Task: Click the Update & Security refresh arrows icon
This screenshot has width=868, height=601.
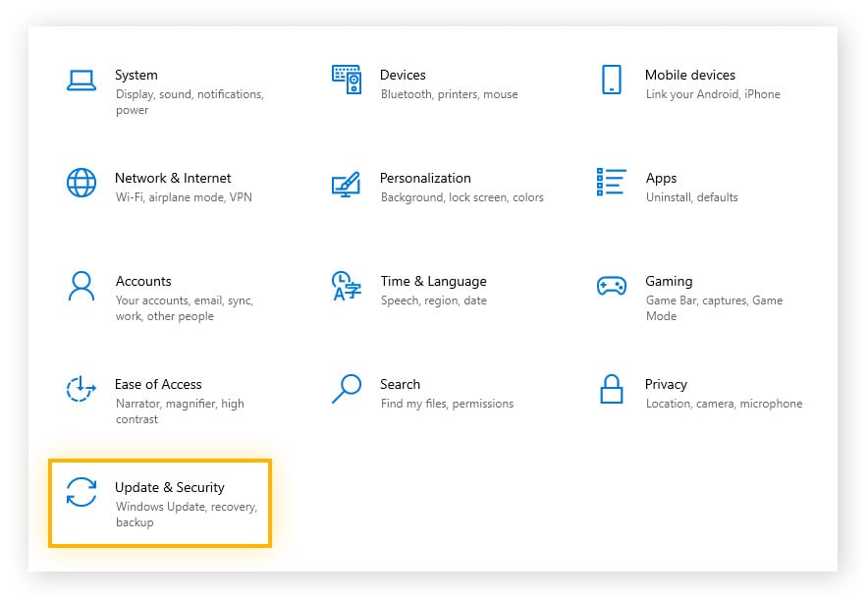Action: click(x=81, y=492)
